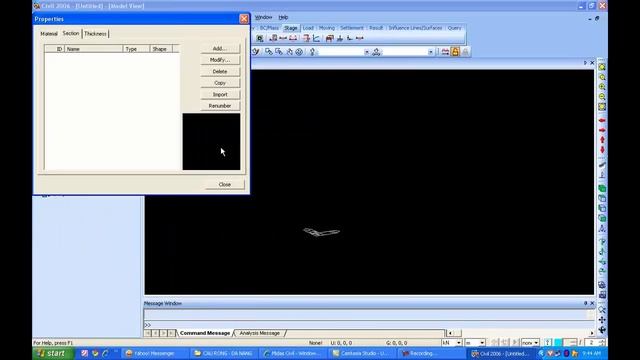Click the Import button
The height and width of the screenshot is (360, 640).
[x=220, y=94]
